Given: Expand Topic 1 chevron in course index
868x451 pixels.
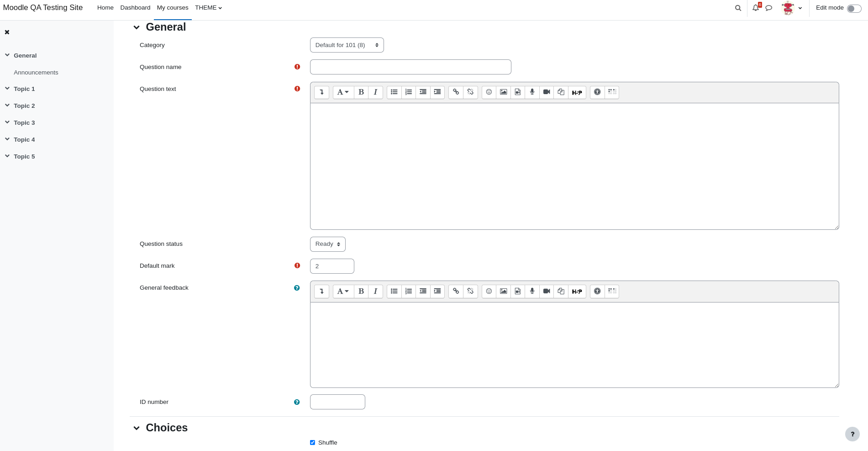Looking at the screenshot, I should (x=7, y=88).
